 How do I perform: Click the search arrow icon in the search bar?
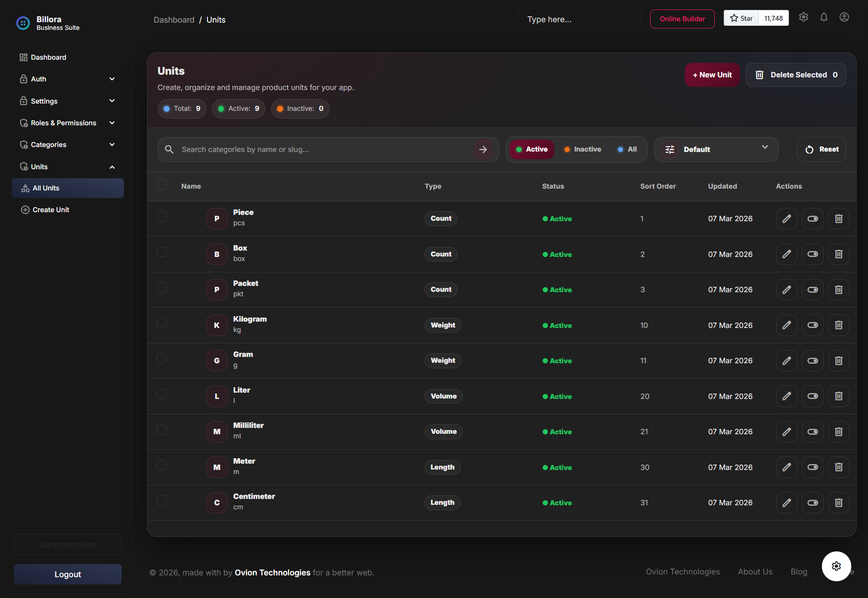pyautogui.click(x=483, y=149)
